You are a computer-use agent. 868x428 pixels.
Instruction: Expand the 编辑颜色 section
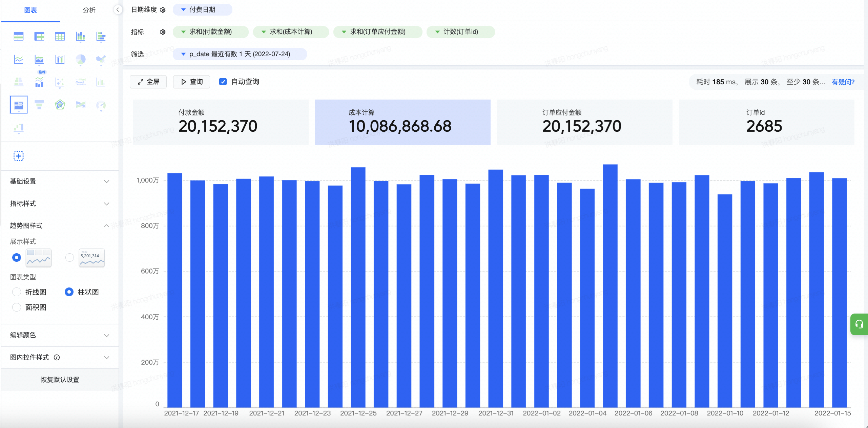[x=60, y=335]
